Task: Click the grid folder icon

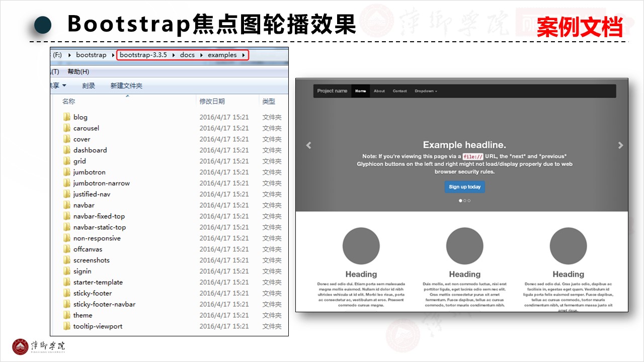Action: (67, 161)
